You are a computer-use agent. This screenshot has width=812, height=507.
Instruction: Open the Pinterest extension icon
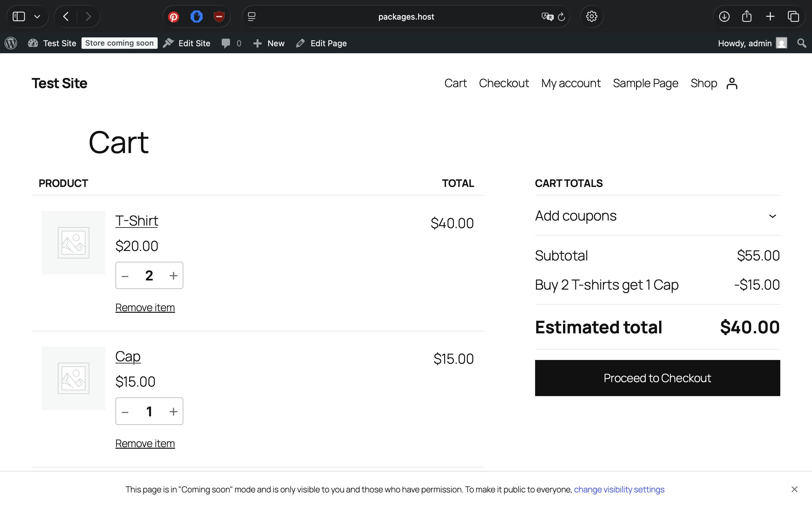[x=174, y=17]
